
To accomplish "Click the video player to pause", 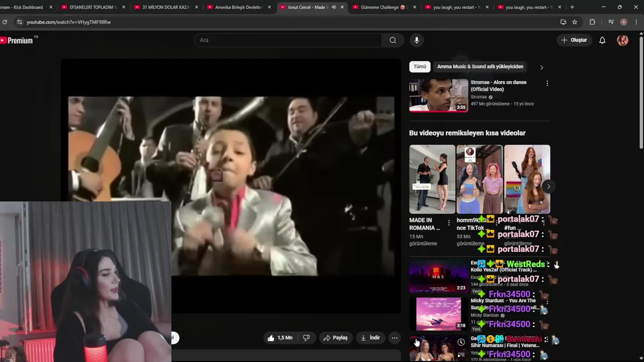I will (x=231, y=186).
